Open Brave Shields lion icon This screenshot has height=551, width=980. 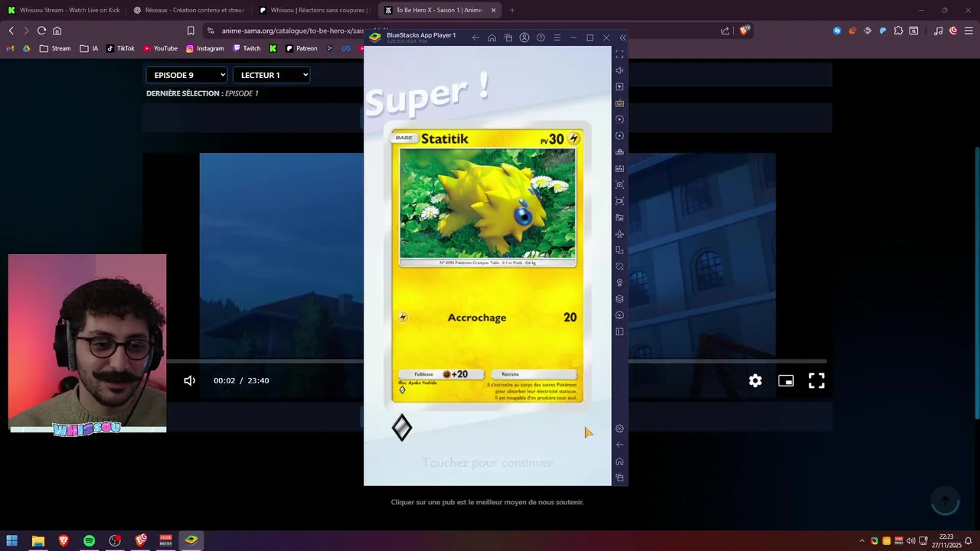tap(745, 31)
